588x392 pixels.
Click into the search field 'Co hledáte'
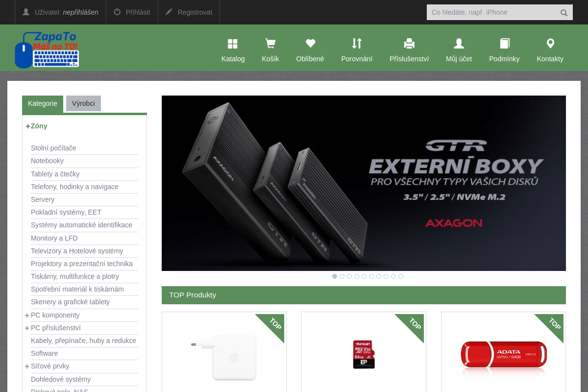(x=492, y=12)
